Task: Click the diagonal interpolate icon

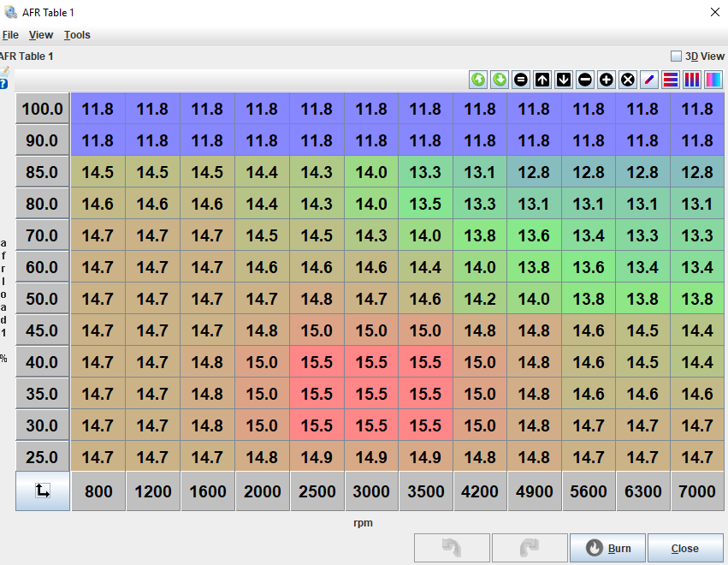Action: (649, 80)
